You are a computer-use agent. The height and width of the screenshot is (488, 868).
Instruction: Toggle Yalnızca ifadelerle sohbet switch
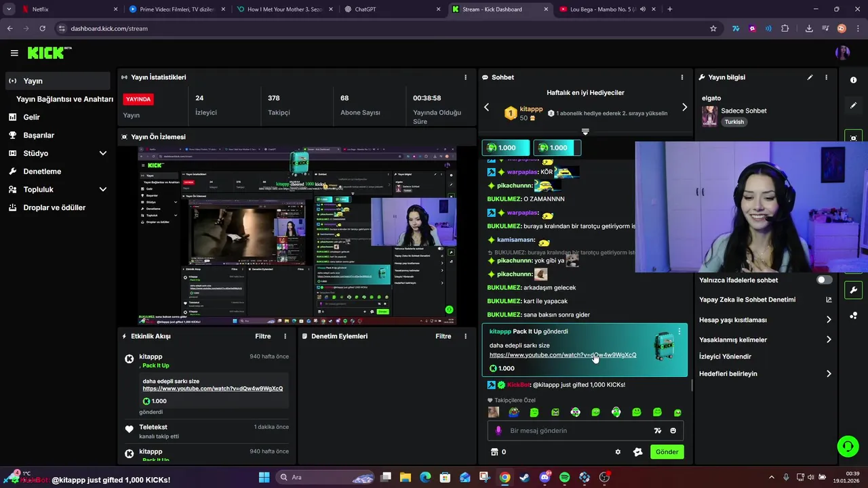pyautogui.click(x=824, y=280)
